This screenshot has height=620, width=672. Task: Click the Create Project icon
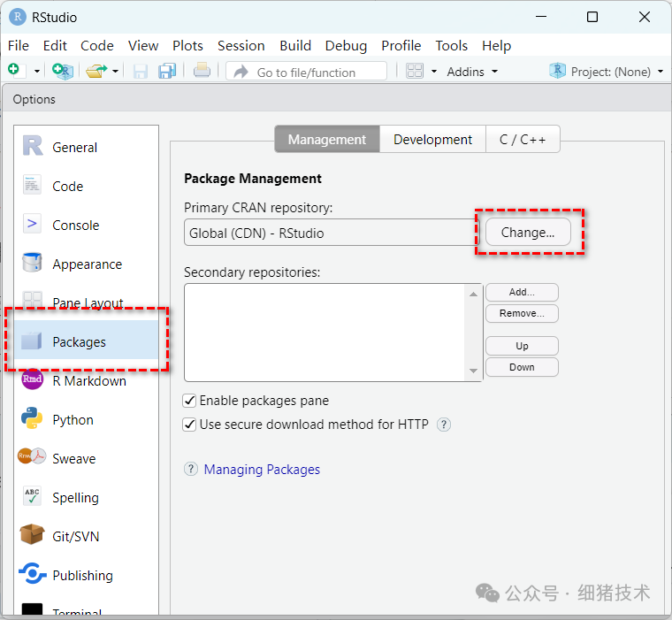point(63,71)
